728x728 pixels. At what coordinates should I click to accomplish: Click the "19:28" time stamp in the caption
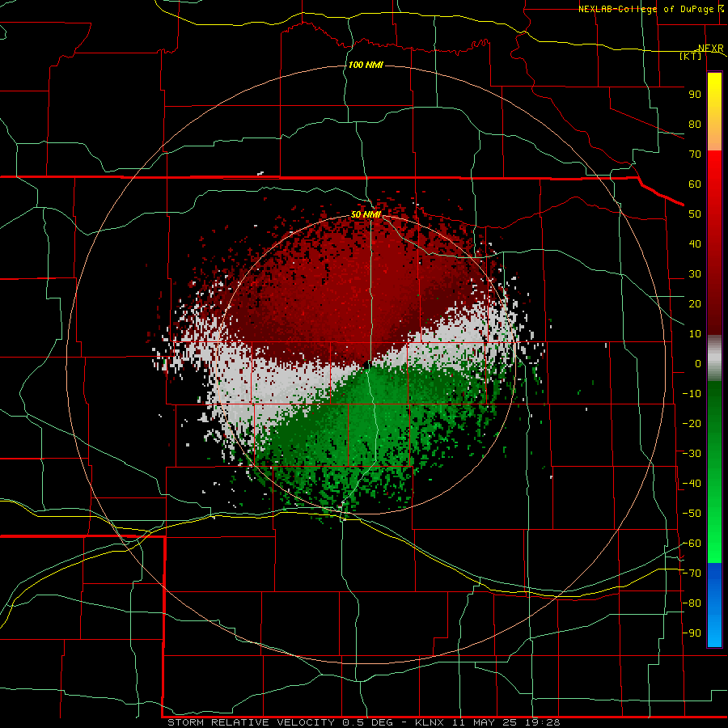pos(543,722)
